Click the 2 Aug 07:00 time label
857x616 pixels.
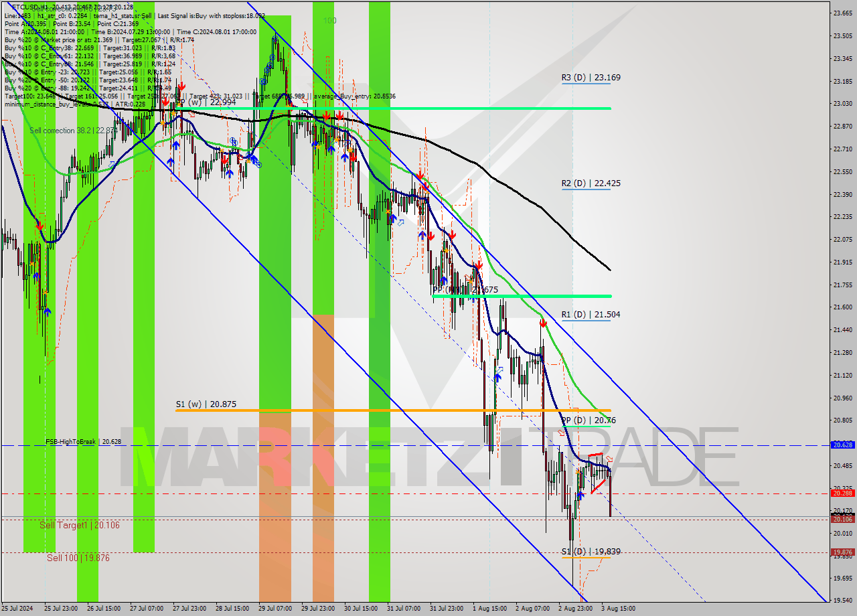(532, 609)
